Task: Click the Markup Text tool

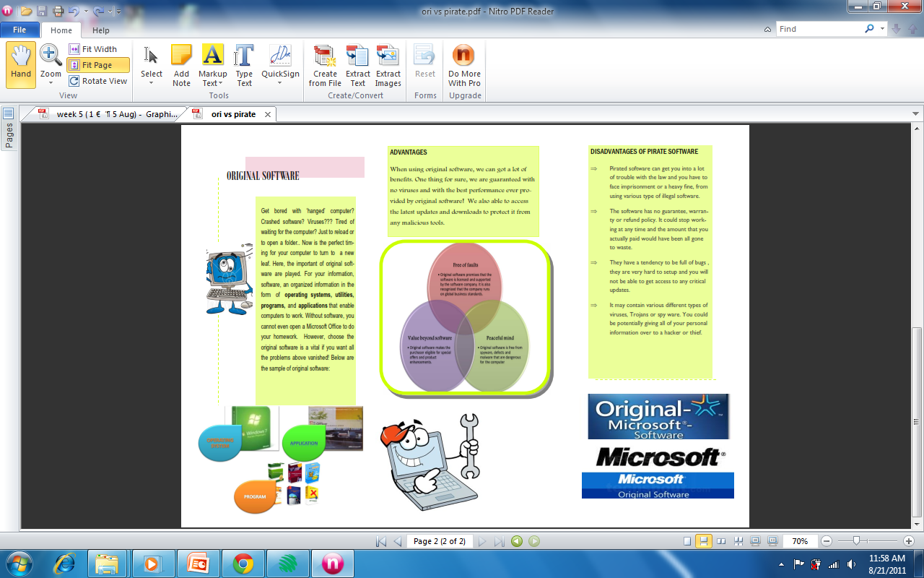Action: [212, 60]
